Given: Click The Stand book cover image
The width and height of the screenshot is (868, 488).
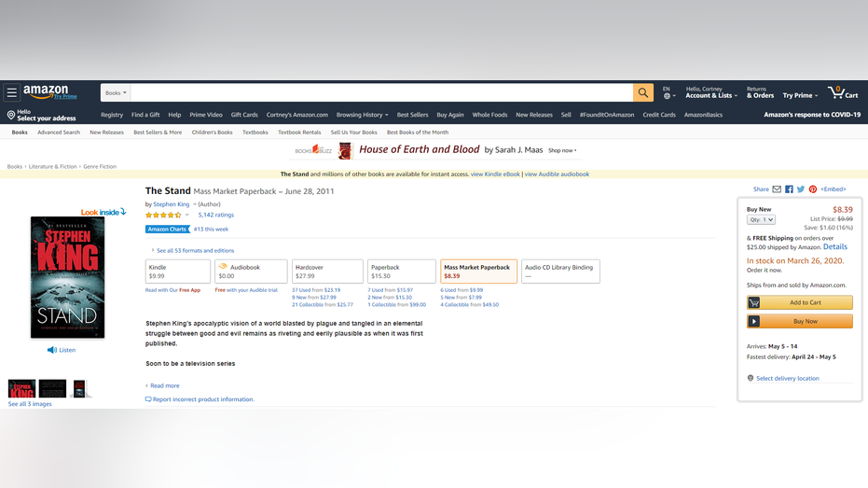Looking at the screenshot, I should [x=67, y=277].
